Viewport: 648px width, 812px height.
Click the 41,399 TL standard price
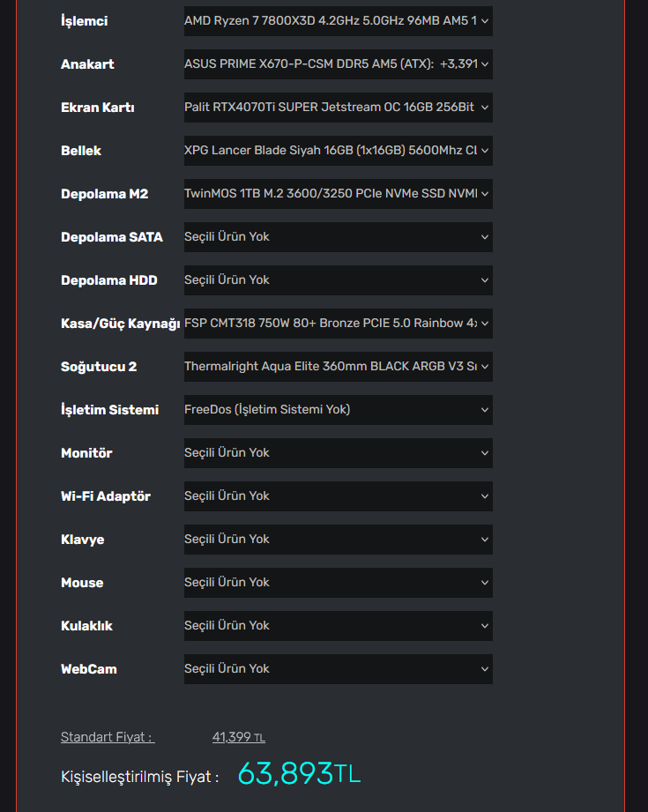pos(238,737)
